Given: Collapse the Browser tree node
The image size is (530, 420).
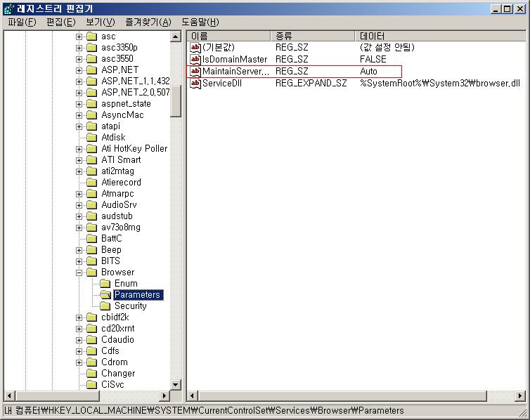Looking at the screenshot, I should (x=79, y=273).
